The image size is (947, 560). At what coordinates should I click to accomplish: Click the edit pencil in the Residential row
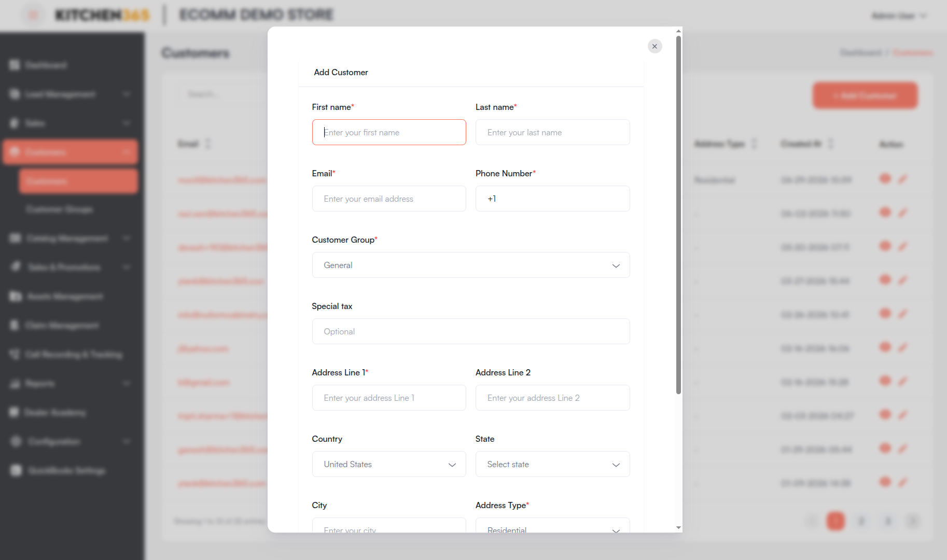coord(903,179)
